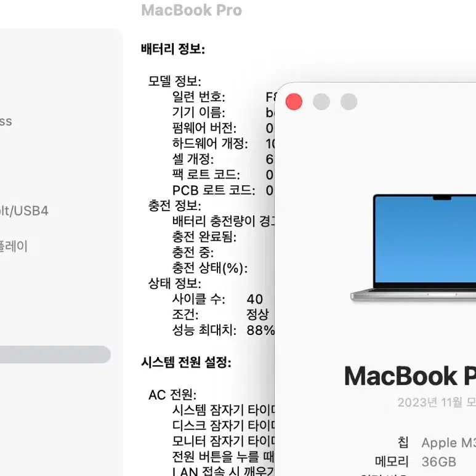The image size is (476, 476).
Task: Click the 디스크 잠자기 타이머 line
Action: coord(223,426)
